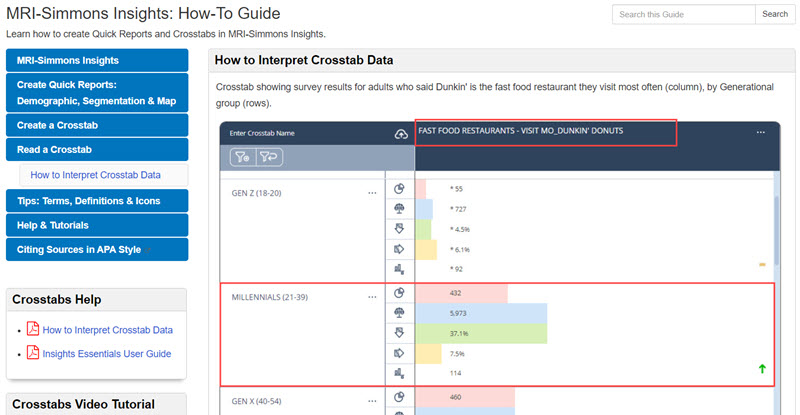Click sample pie icon in GEN Z row

pos(399,189)
